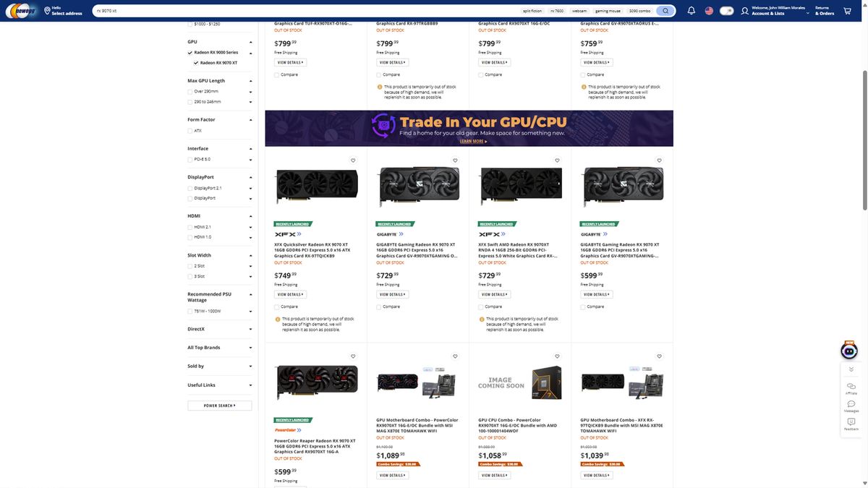Open Returns & Orders

click(x=824, y=11)
